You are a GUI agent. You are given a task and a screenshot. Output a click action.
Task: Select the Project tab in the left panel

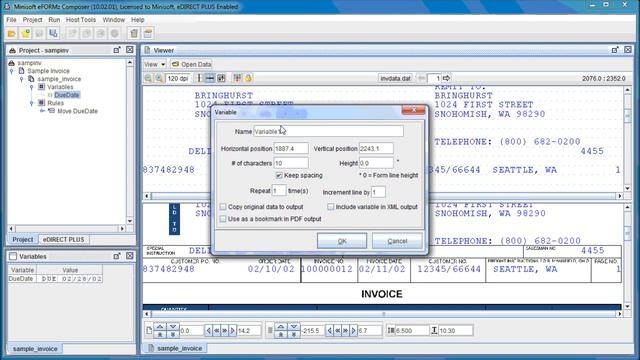pyautogui.click(x=22, y=240)
